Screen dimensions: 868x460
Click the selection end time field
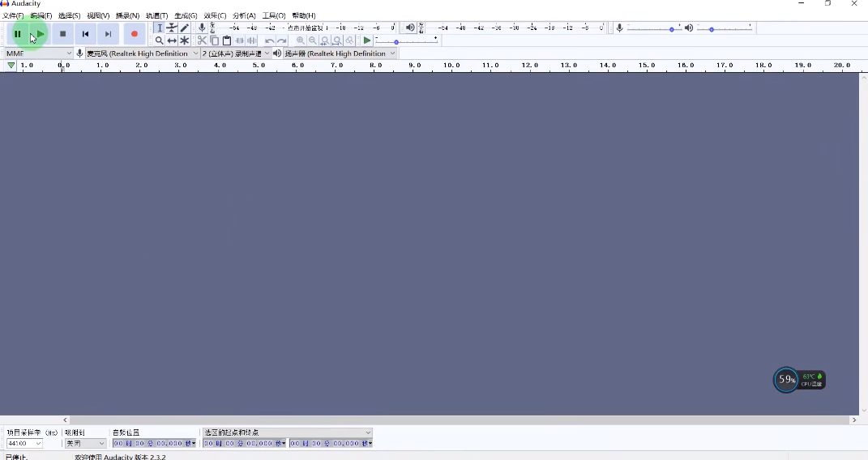(331, 444)
